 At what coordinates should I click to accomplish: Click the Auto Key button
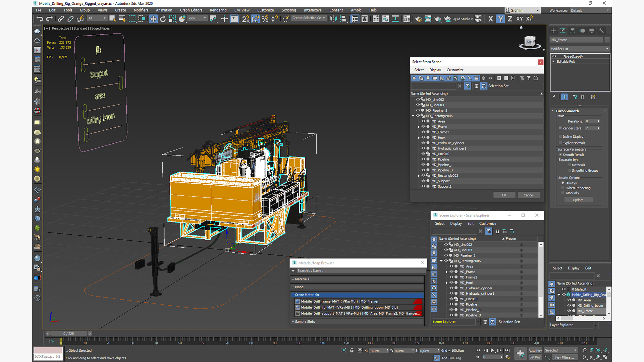coord(535,350)
